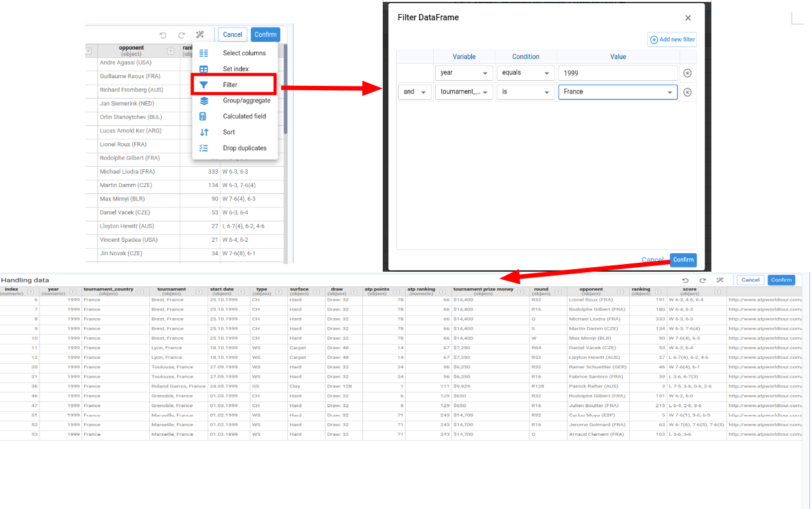The width and height of the screenshot is (812, 509).
Task: Click redo icon in Handling data toolbar
Action: pyautogui.click(x=702, y=280)
